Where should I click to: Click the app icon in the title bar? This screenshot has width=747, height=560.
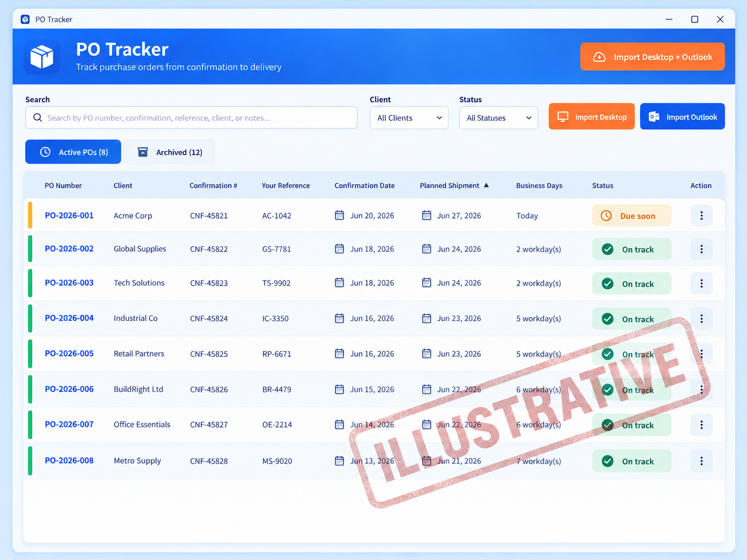(25, 20)
